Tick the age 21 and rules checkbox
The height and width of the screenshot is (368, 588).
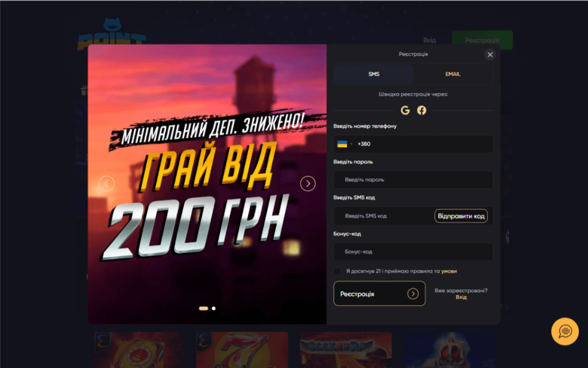[338, 271]
